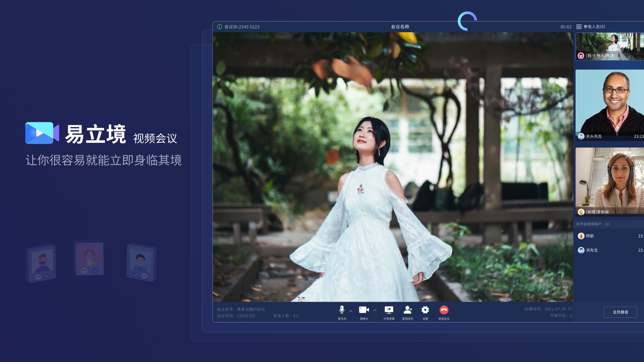Start screen sharing (共享屏幕)

(x=389, y=310)
